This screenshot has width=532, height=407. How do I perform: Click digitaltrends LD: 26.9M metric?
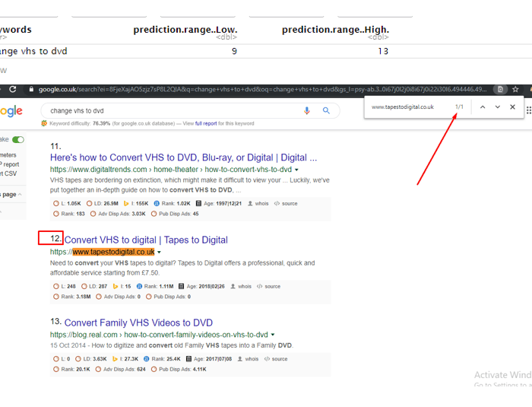pos(103,204)
